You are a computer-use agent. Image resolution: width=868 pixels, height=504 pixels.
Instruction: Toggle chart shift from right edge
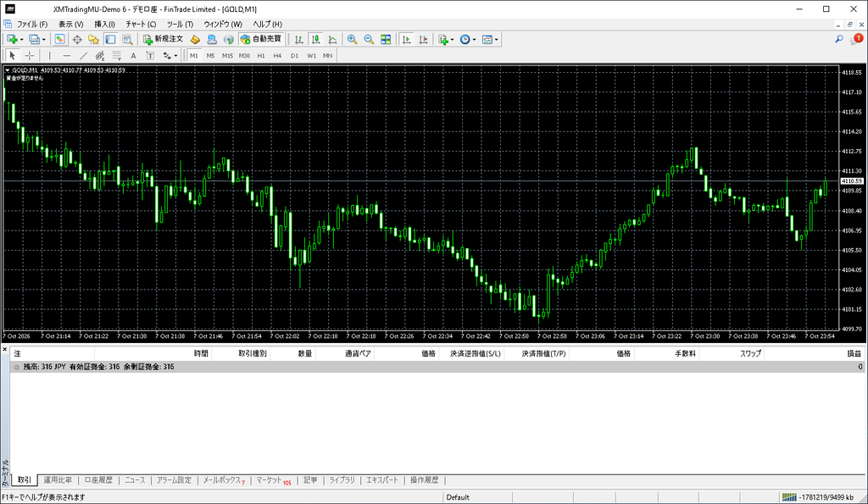click(x=424, y=39)
